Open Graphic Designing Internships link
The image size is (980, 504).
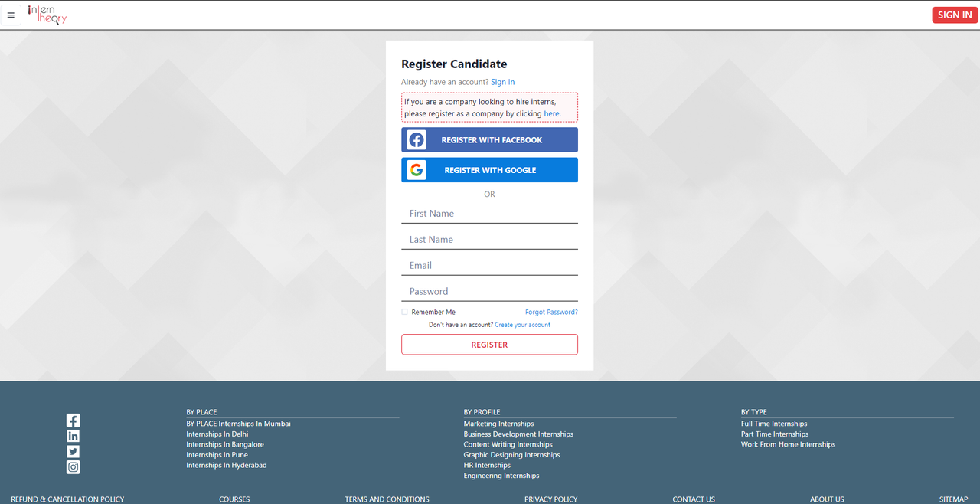511,455
